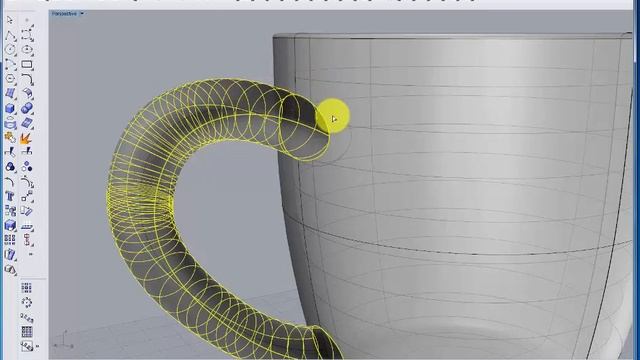
Task: Turn on edit points tool
Action: [x=10, y=182]
